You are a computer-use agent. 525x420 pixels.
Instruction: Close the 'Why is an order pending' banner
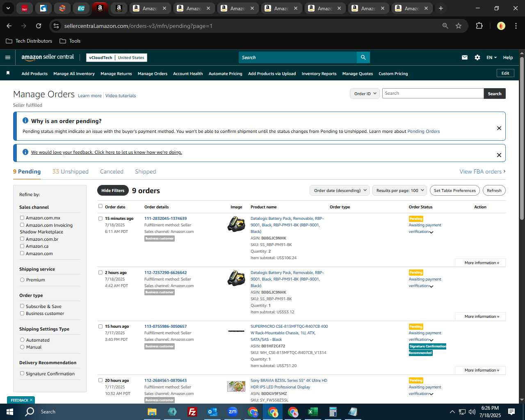click(499, 128)
